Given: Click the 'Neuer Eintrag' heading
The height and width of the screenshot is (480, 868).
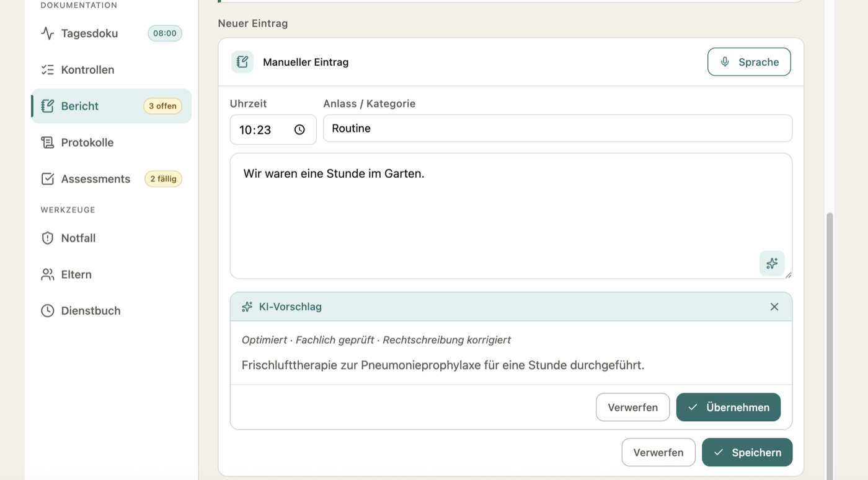Looking at the screenshot, I should click(253, 24).
